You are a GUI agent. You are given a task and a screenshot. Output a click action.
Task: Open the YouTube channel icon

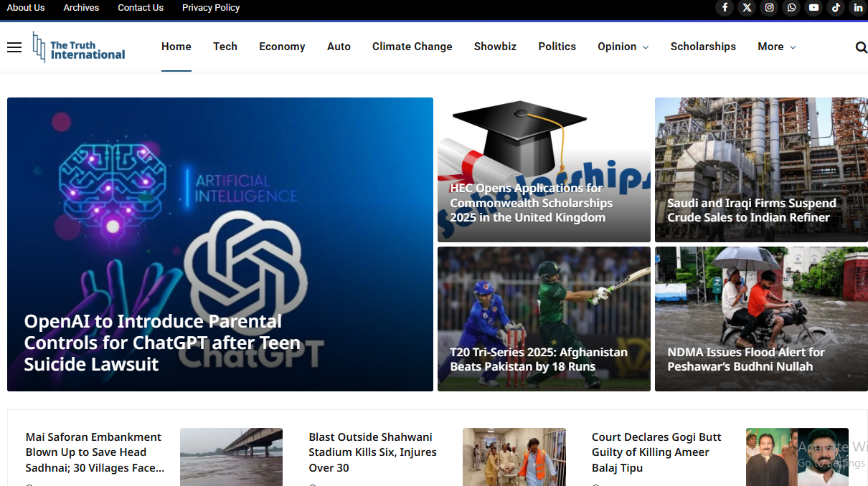tap(813, 8)
